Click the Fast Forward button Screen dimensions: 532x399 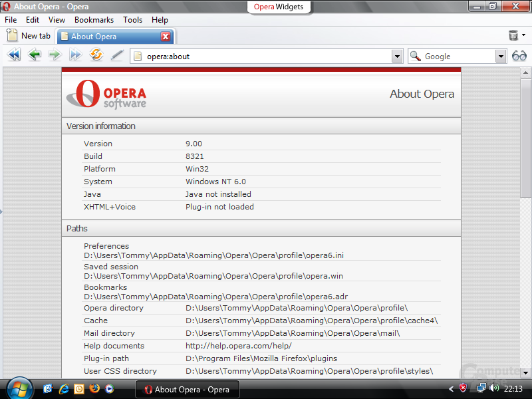[x=75, y=55]
